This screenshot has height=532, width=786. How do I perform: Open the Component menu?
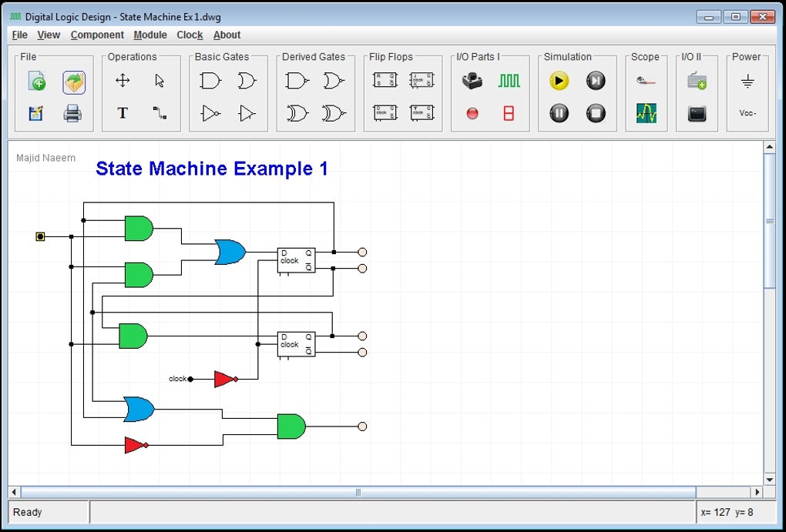coord(97,35)
